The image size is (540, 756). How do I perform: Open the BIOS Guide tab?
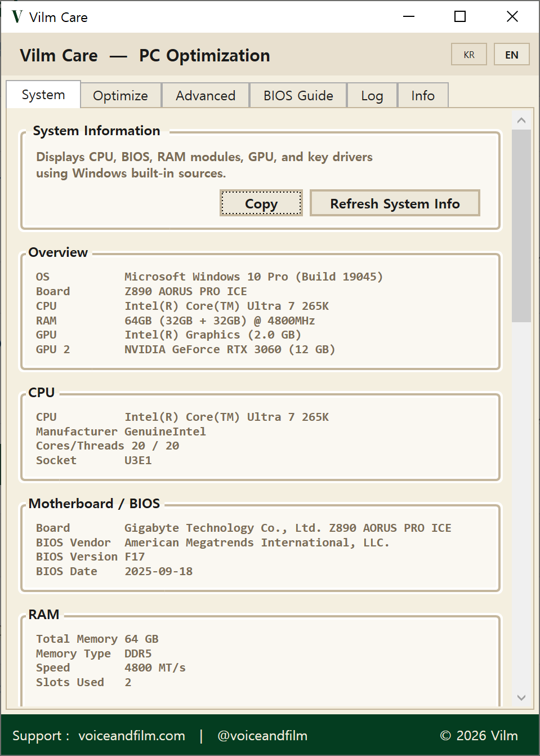[298, 95]
